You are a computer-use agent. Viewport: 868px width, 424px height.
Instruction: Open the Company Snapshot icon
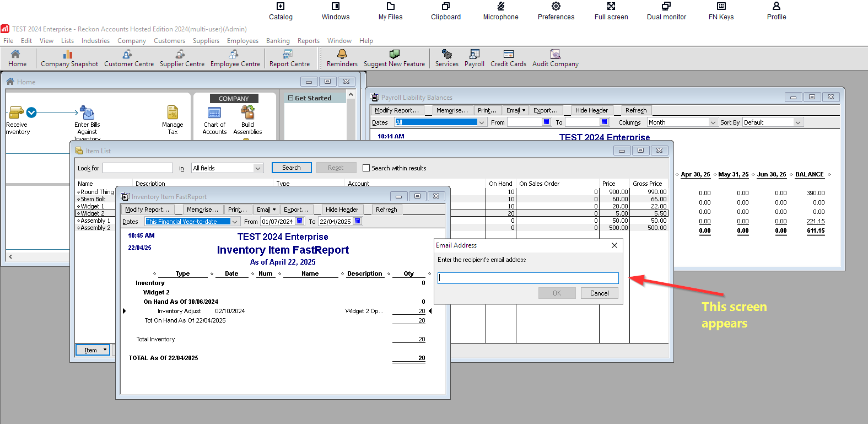68,55
